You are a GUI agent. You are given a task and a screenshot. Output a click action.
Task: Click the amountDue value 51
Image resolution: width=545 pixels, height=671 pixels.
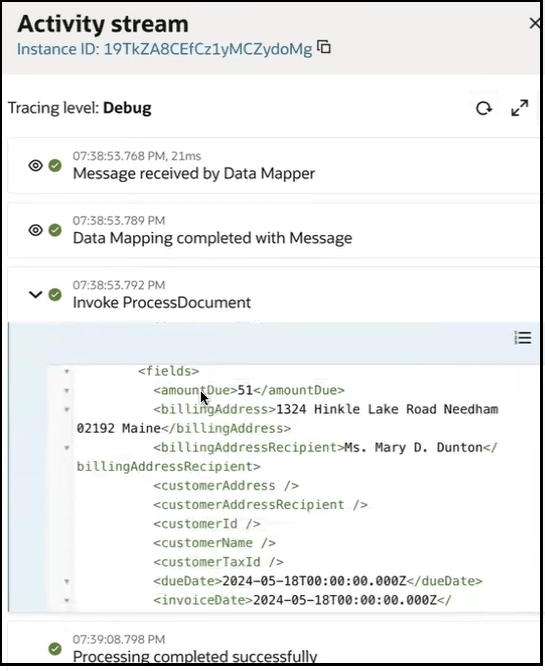pyautogui.click(x=245, y=390)
